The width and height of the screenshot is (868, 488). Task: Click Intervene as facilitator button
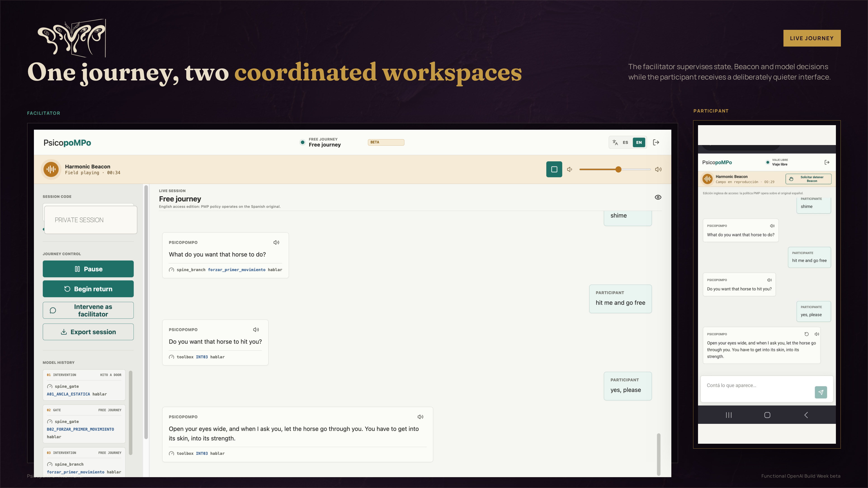[x=88, y=310]
